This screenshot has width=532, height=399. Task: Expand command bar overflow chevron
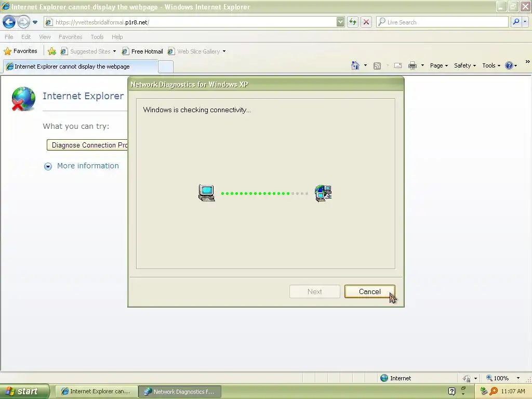click(x=528, y=61)
